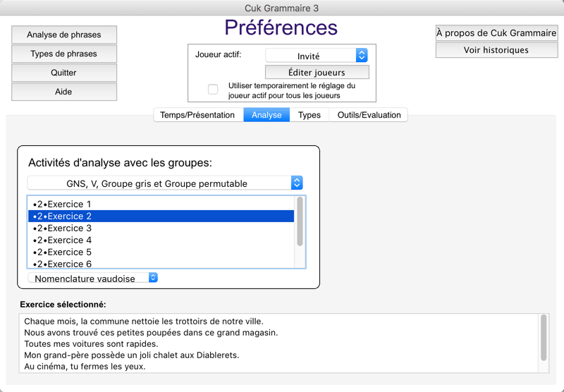Image resolution: width=564 pixels, height=392 pixels.
Task: Open the Joueur actif dropdown
Action: 316,56
